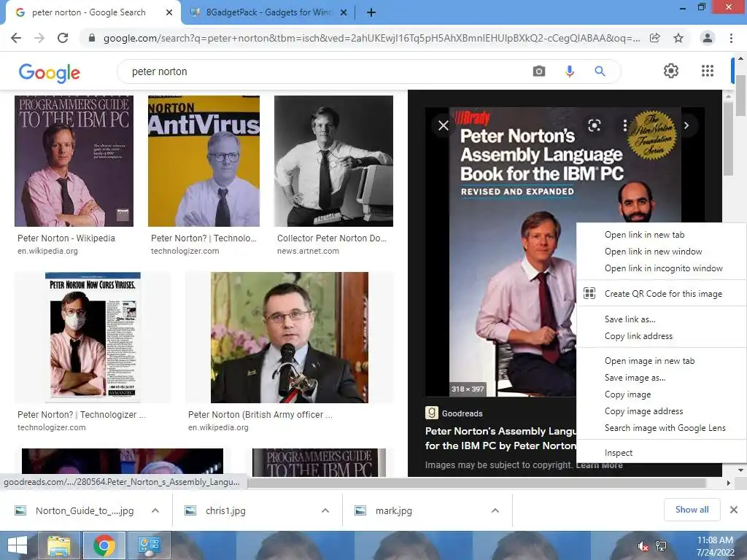Open Peter Norton Now Cures Viruses thumbnail
Image resolution: width=747 pixels, height=560 pixels.
pos(93,337)
